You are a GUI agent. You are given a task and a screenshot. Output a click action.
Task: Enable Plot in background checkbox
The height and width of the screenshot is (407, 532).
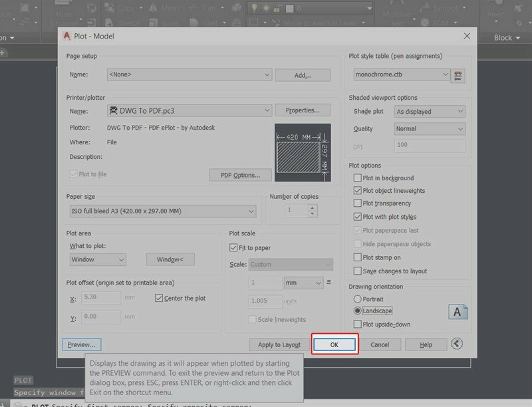point(358,178)
